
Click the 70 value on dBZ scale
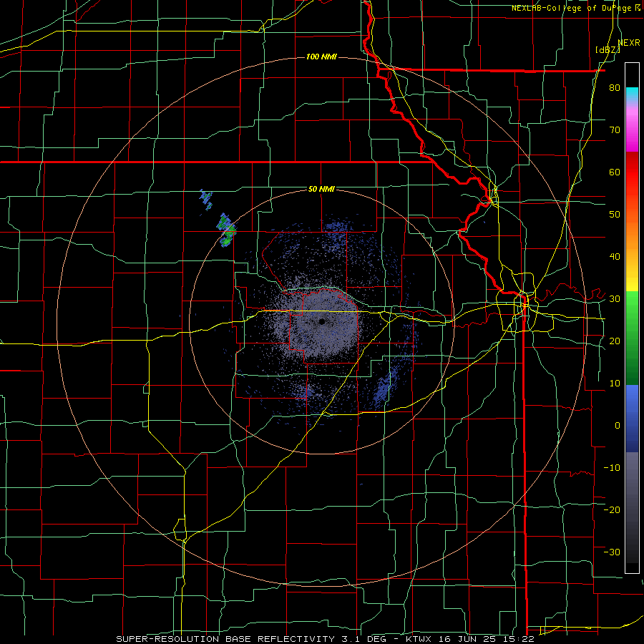click(615, 130)
